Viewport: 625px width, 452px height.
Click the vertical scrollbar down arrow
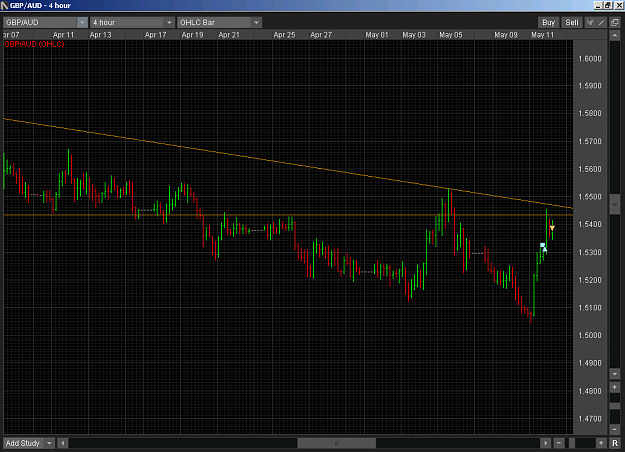(615, 374)
